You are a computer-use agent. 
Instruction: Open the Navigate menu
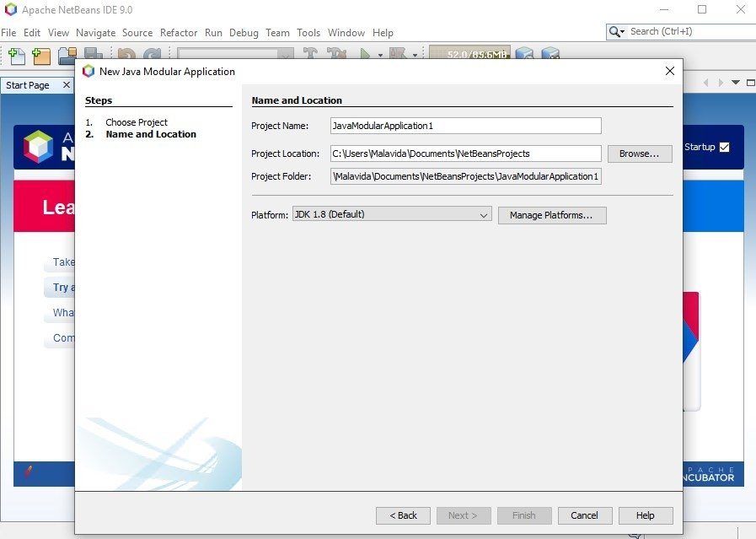[x=95, y=33]
